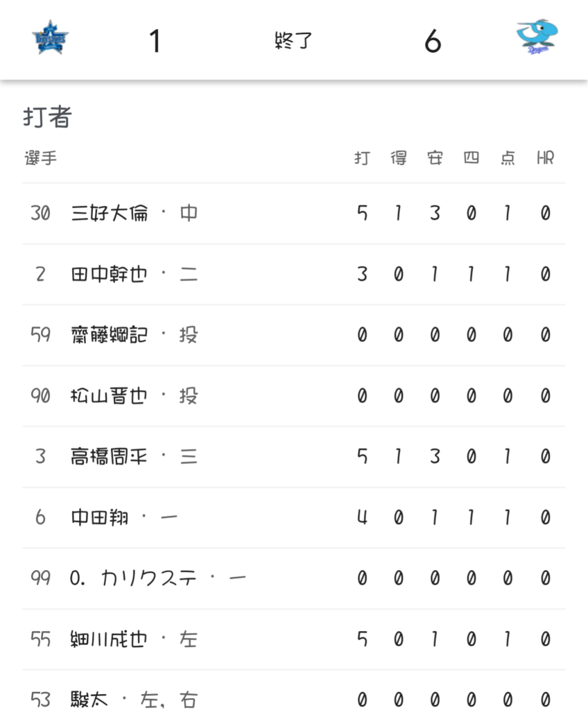Open 高橋周平 player details
The height and width of the screenshot is (710, 588).
point(110,457)
